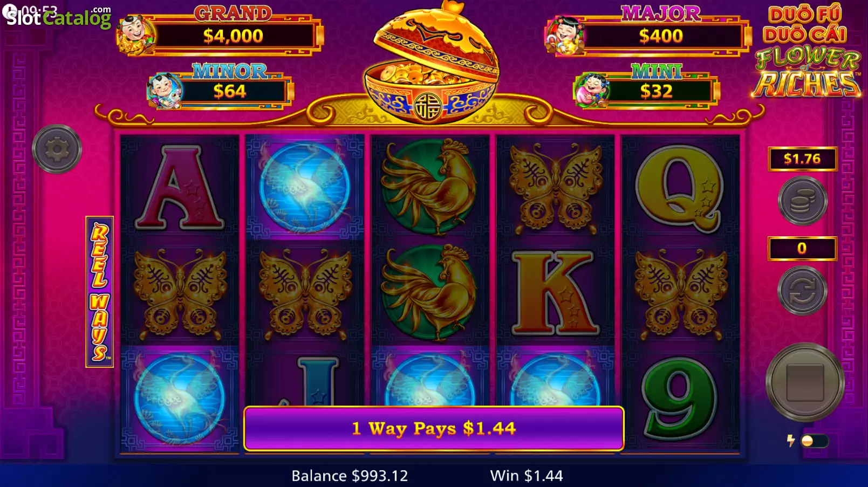This screenshot has width=868, height=487.
Task: Open the coin bet selector button
Action: tap(802, 201)
